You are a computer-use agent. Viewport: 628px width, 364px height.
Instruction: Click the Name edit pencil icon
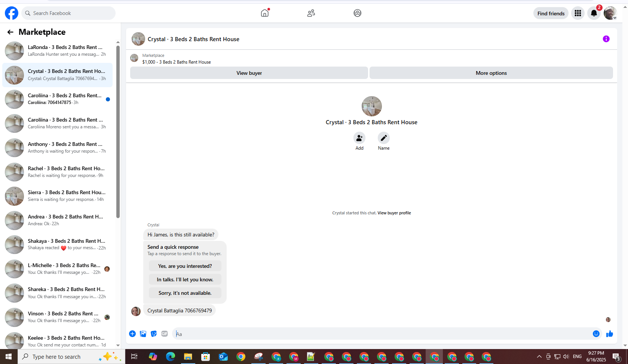coord(384,138)
